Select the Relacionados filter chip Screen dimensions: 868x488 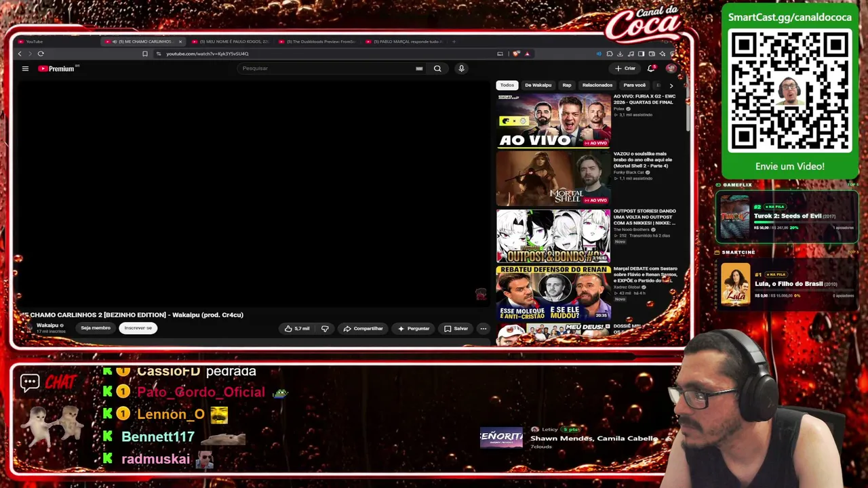[597, 85]
